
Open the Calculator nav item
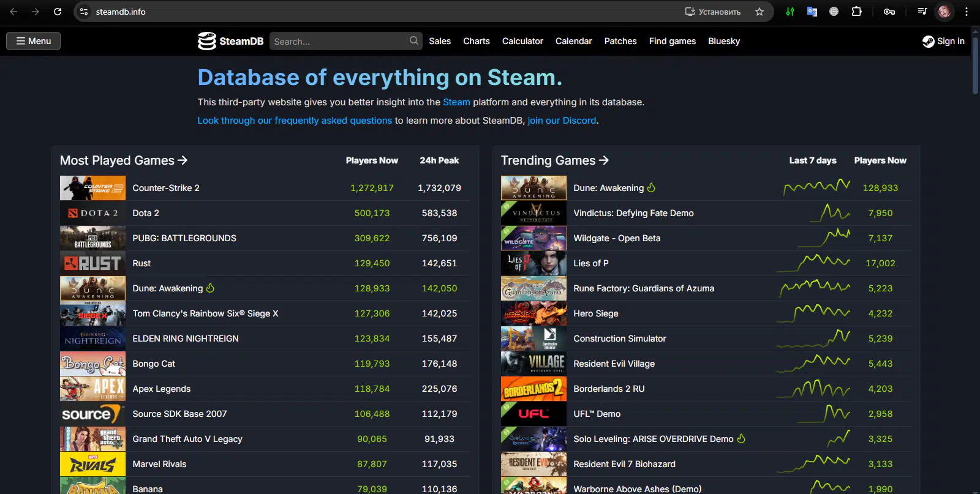522,41
